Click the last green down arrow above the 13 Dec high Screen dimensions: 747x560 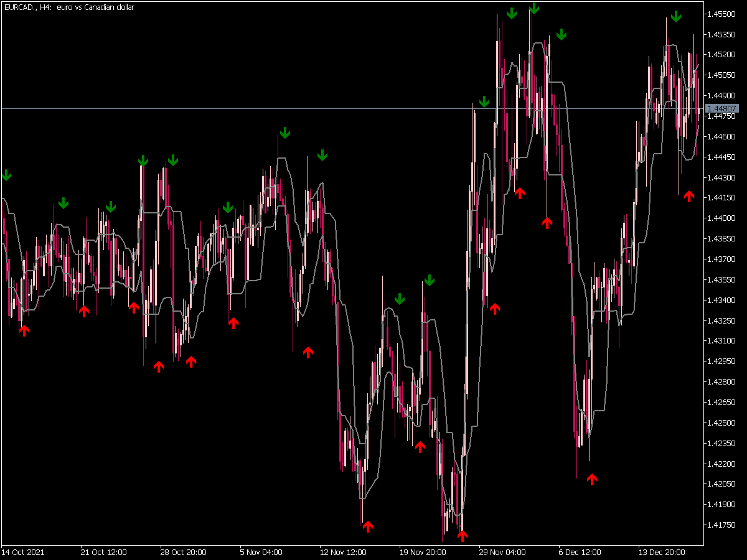click(x=676, y=16)
